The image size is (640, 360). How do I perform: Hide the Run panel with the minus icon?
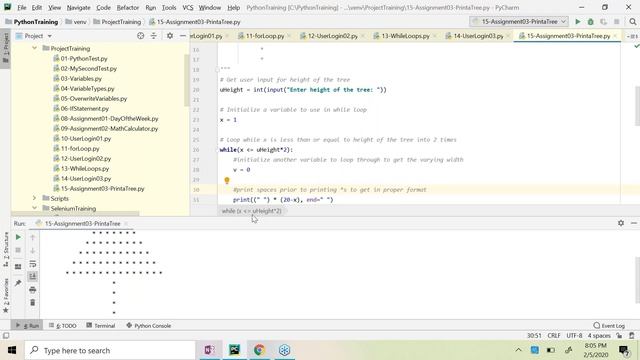point(633,223)
